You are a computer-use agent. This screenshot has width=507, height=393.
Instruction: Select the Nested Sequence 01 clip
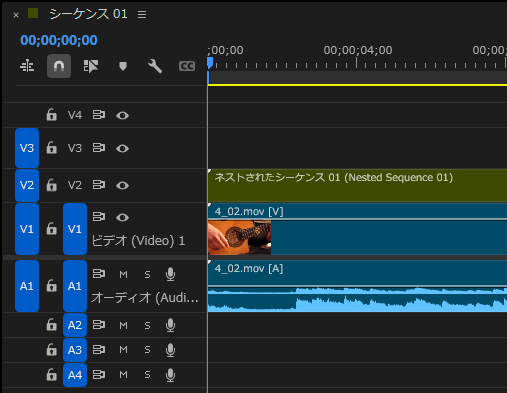point(357,185)
